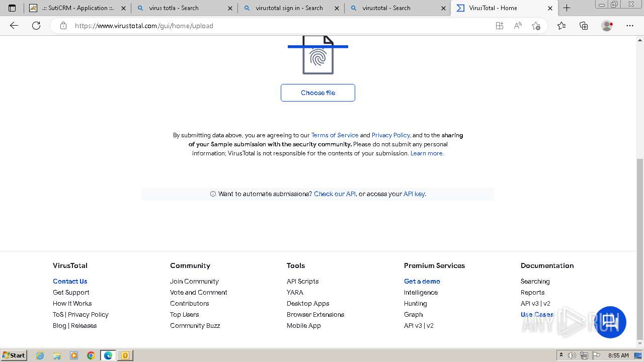Click the volume speaker tray icon
The image size is (644, 362).
[x=572, y=355]
